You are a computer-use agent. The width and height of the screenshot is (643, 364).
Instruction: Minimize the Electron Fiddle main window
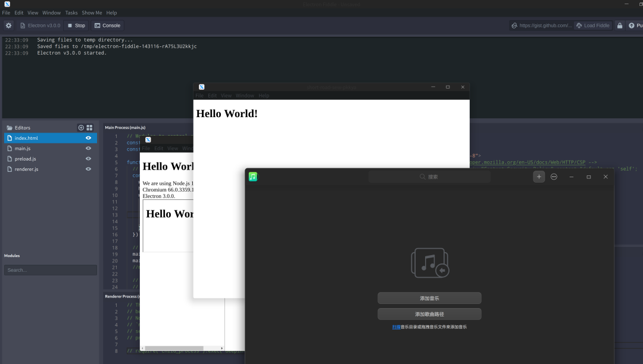[x=626, y=4]
